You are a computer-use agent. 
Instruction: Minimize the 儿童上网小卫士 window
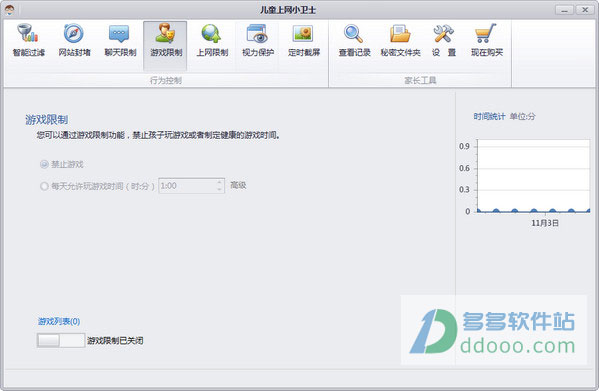pyautogui.click(x=564, y=10)
